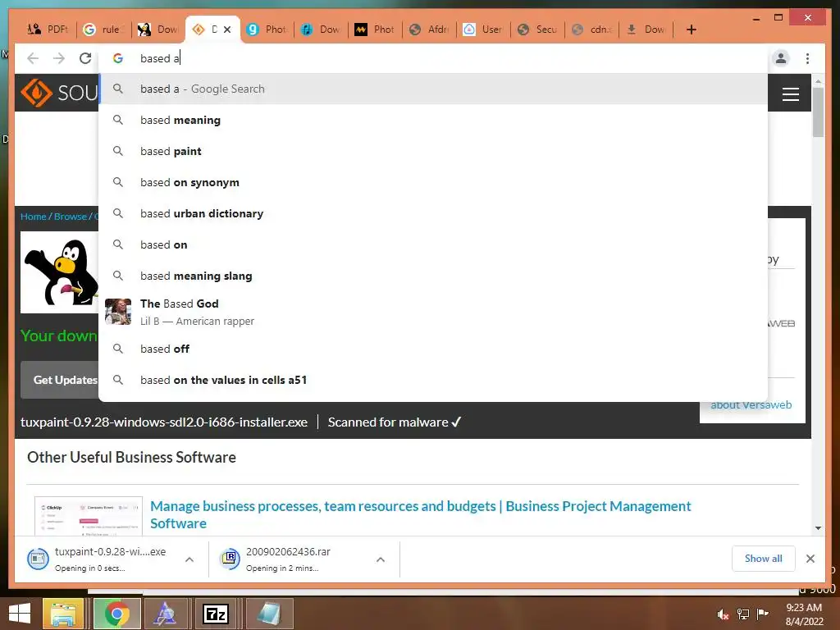Select 'based meaning' suggestion
Screen dimensions: 840x630
[433, 120]
